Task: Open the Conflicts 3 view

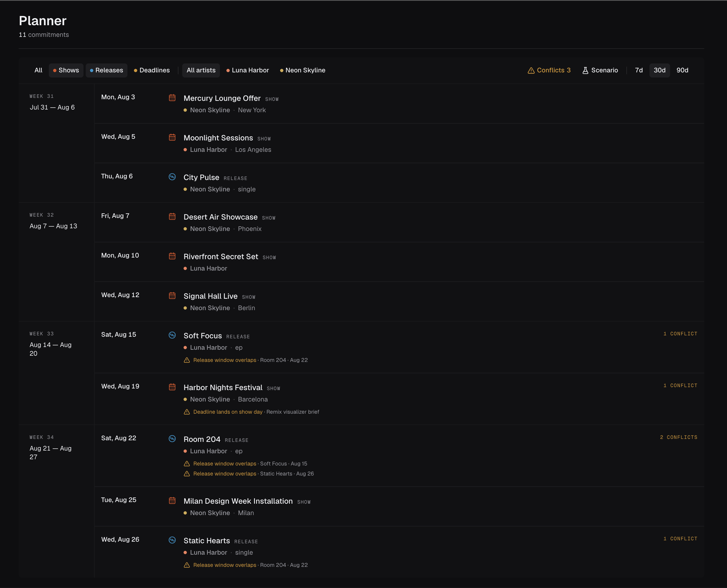Action: pyautogui.click(x=549, y=70)
